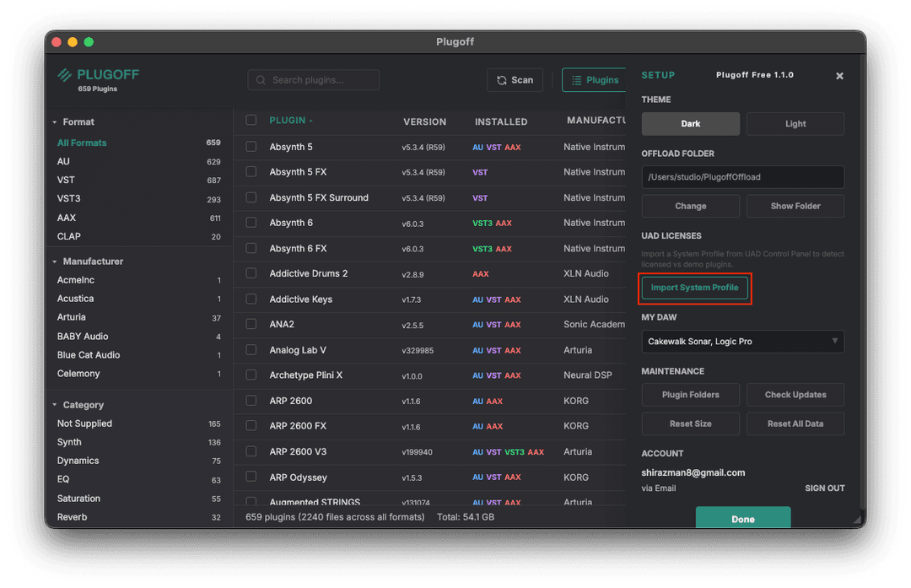Collapse the Manufacturer section

(55, 262)
